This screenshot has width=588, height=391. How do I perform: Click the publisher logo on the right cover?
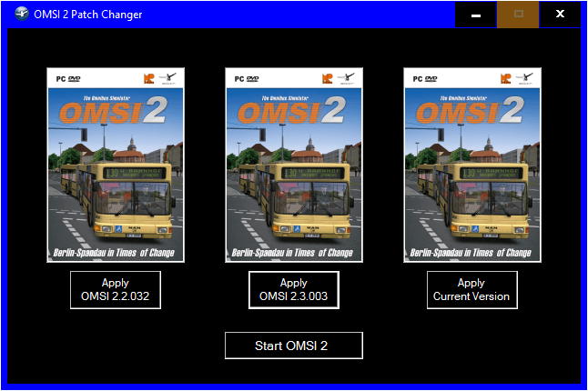(503, 79)
